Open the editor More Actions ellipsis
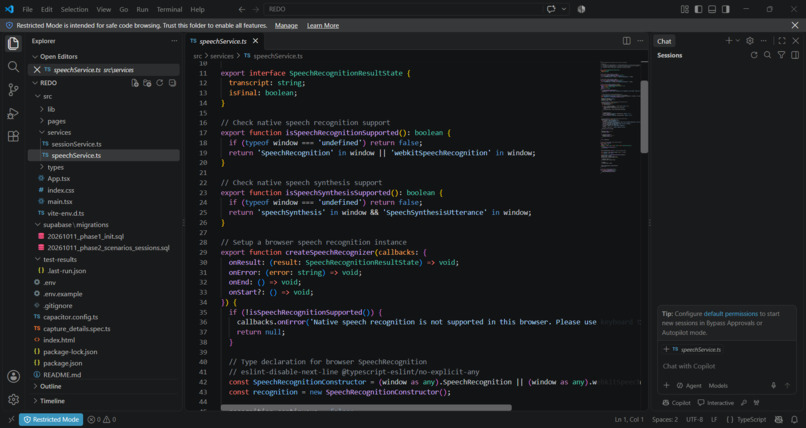 click(x=640, y=41)
